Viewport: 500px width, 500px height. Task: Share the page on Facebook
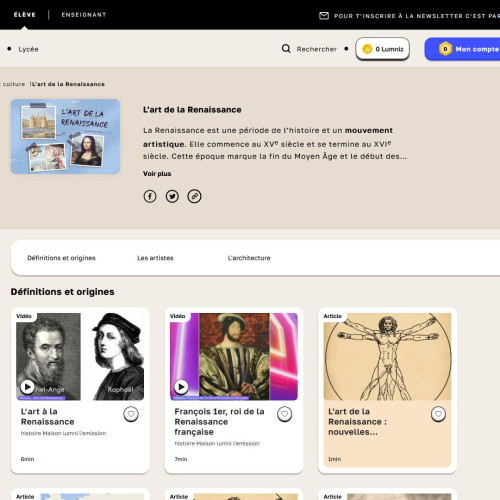150,196
